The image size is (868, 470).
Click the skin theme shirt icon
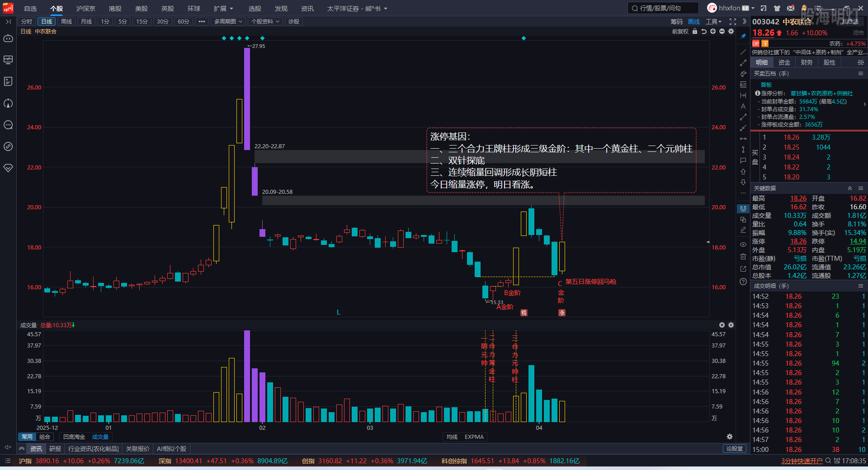pos(777,8)
